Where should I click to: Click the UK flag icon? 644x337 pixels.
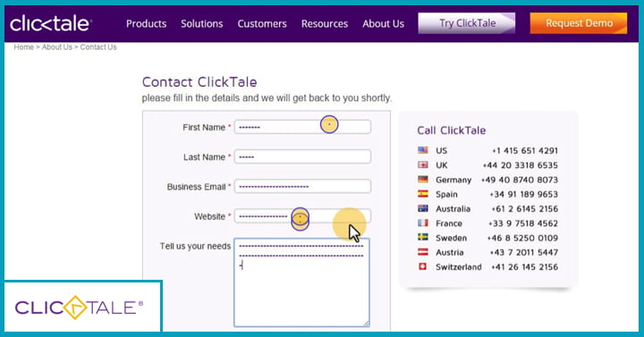[422, 165]
